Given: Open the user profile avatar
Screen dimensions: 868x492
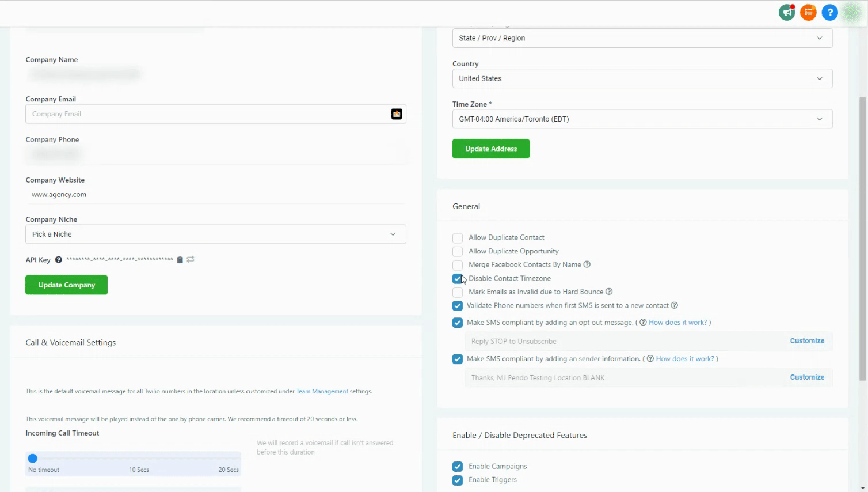Looking at the screenshot, I should point(851,12).
